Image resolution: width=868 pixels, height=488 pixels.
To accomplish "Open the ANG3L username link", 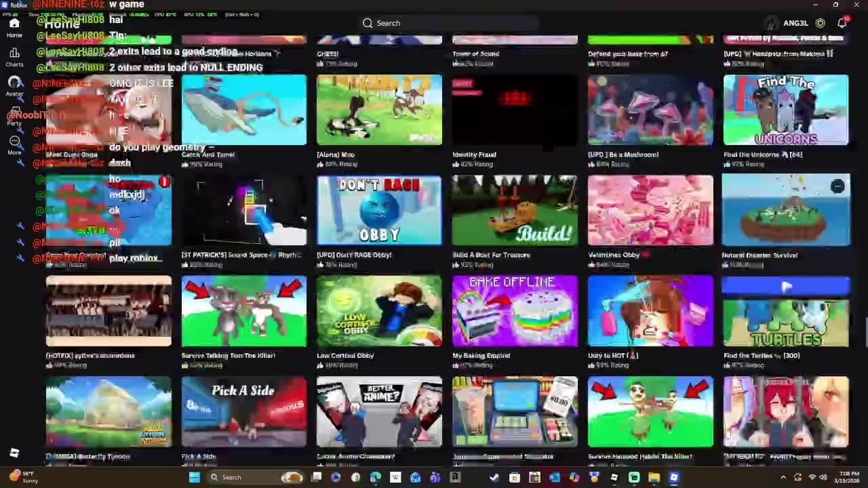I will (x=795, y=23).
